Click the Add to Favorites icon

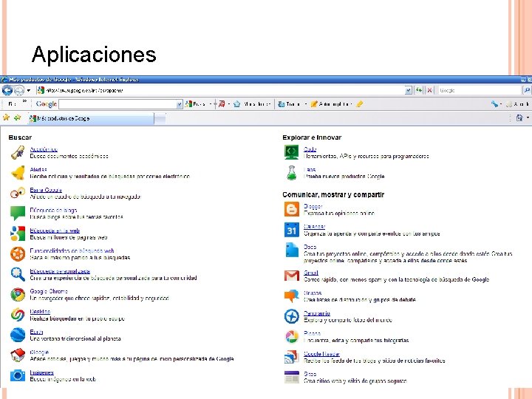[x=17, y=117]
